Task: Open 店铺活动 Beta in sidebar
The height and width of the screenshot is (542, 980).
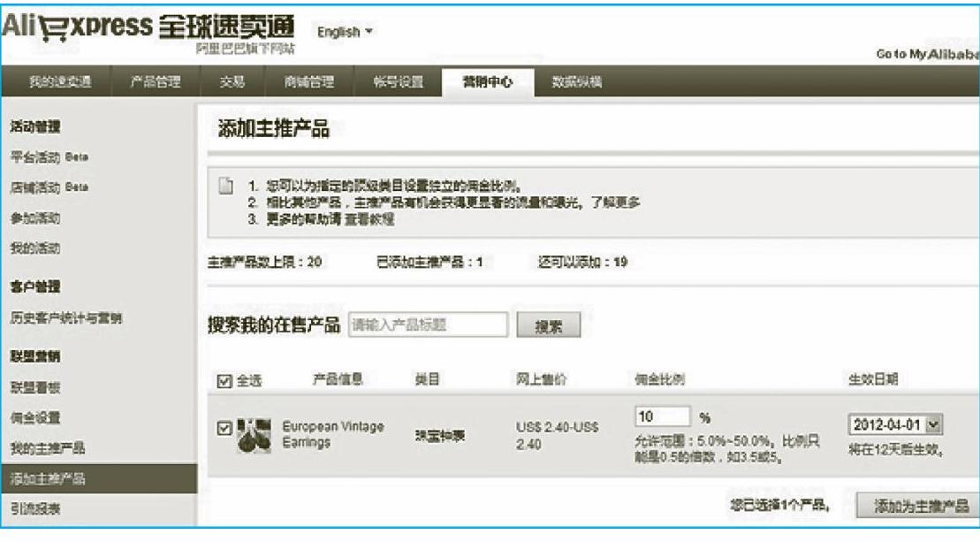Action: pyautogui.click(x=49, y=187)
